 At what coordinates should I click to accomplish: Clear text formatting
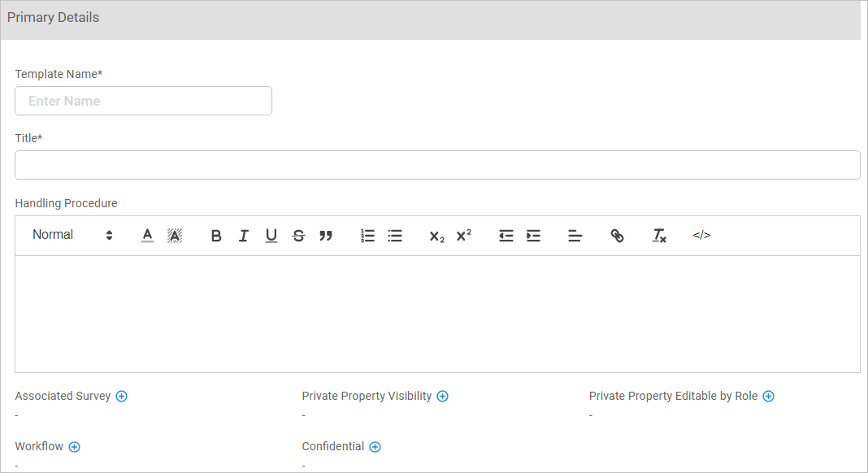659,236
